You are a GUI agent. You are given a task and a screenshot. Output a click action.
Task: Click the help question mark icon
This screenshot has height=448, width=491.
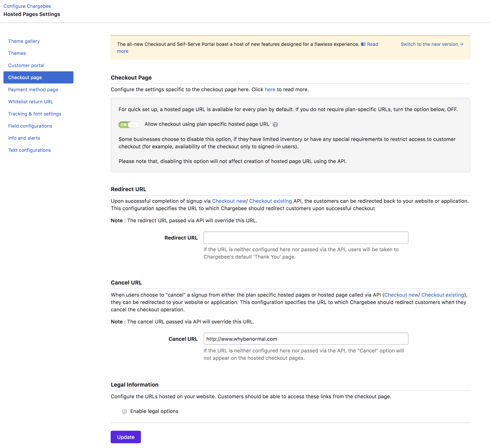(275, 125)
